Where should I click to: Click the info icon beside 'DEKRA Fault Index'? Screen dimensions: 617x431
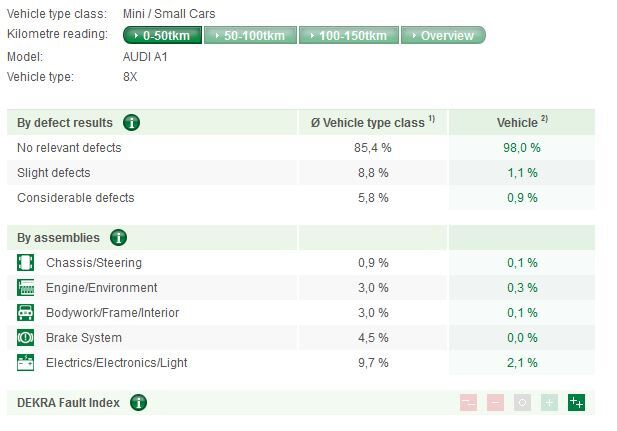pyautogui.click(x=139, y=403)
